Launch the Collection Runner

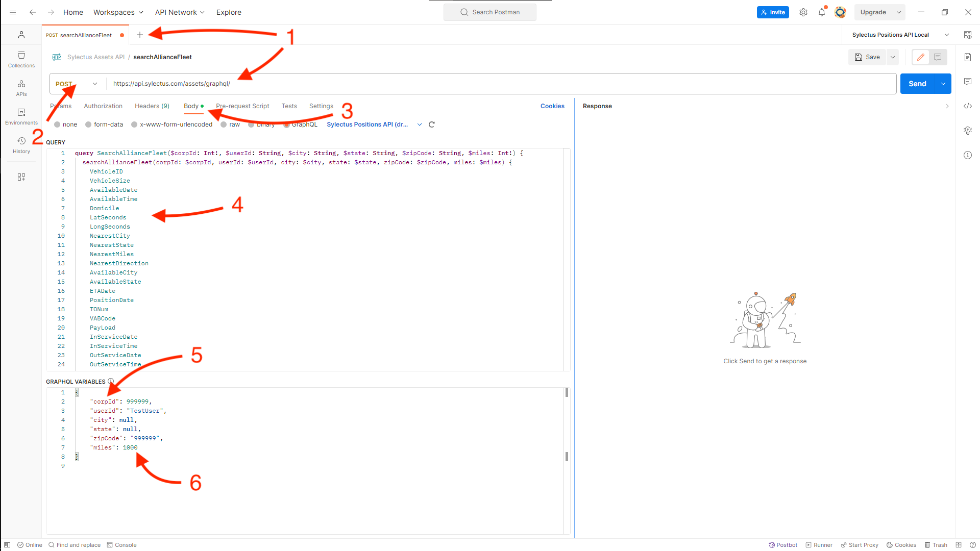click(x=819, y=545)
